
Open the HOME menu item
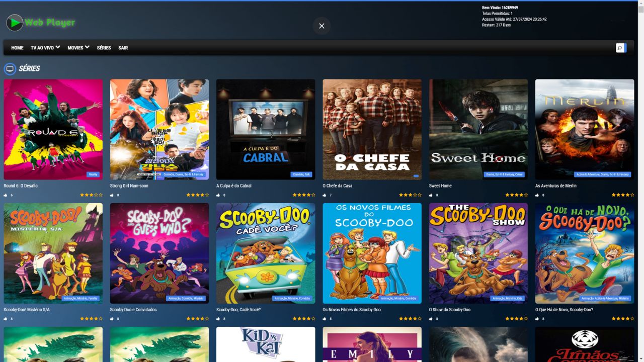tap(17, 48)
